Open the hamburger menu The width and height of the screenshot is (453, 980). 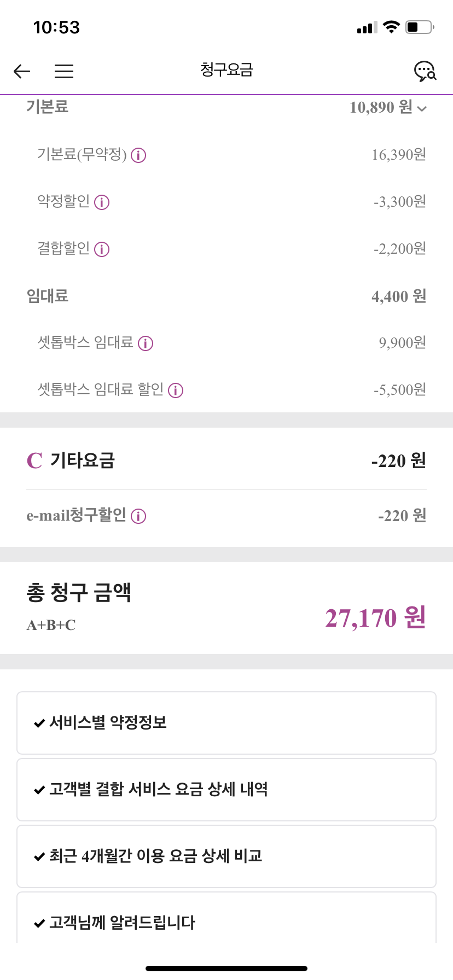64,71
